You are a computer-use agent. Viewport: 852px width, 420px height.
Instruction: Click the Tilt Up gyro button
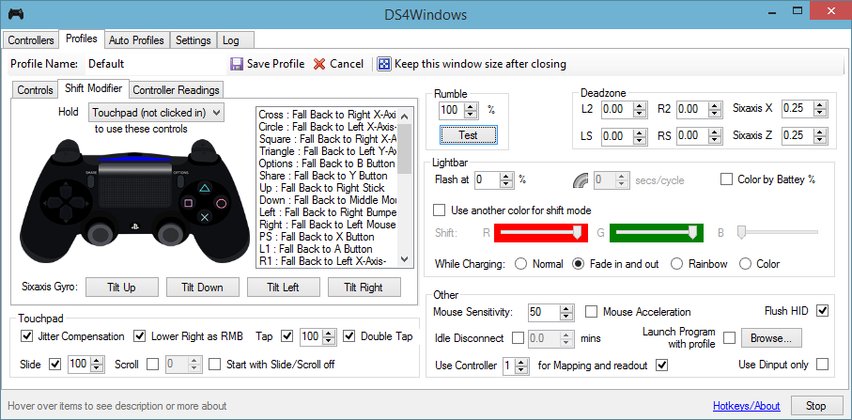[x=122, y=287]
